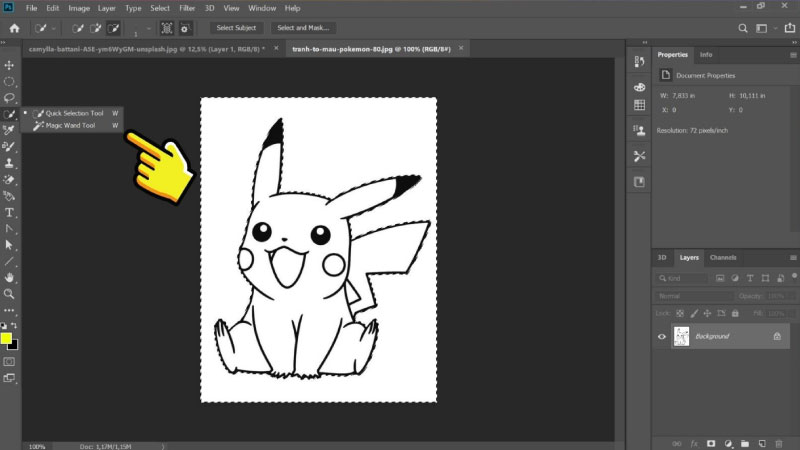Open the Image menu
Viewport: 800px width, 450px height.
[79, 8]
